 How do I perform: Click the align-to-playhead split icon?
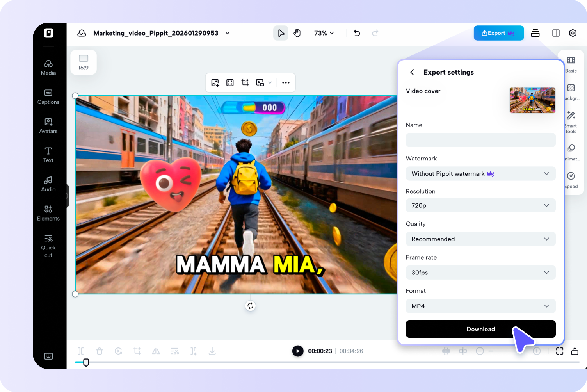pyautogui.click(x=463, y=351)
